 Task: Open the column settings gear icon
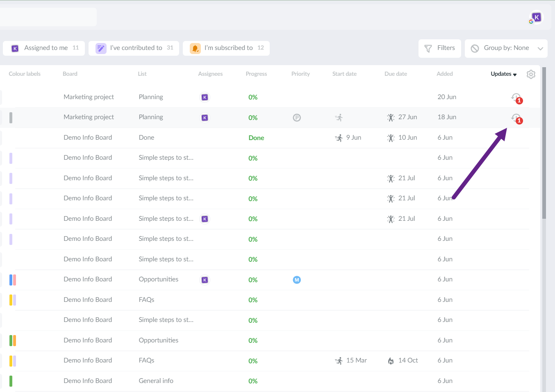531,74
